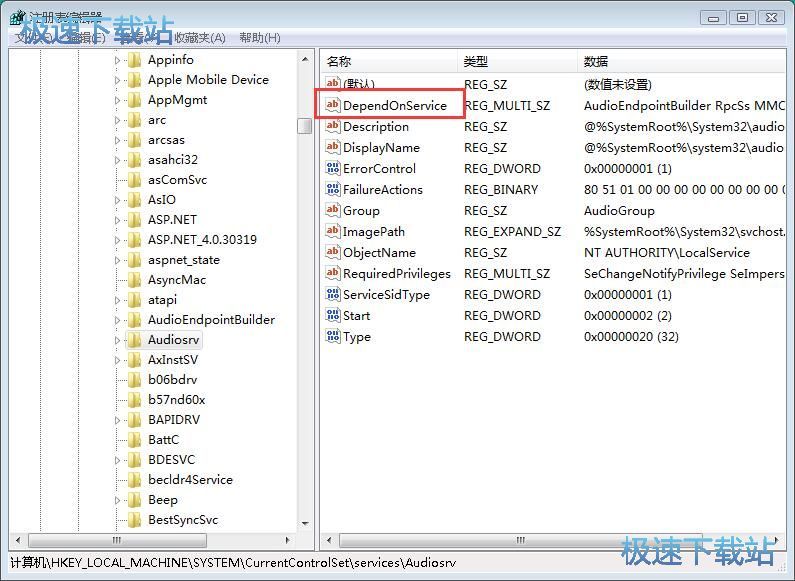This screenshot has height=581, width=795.
Task: Expand the aspnet_state tree node
Action: coord(117,260)
